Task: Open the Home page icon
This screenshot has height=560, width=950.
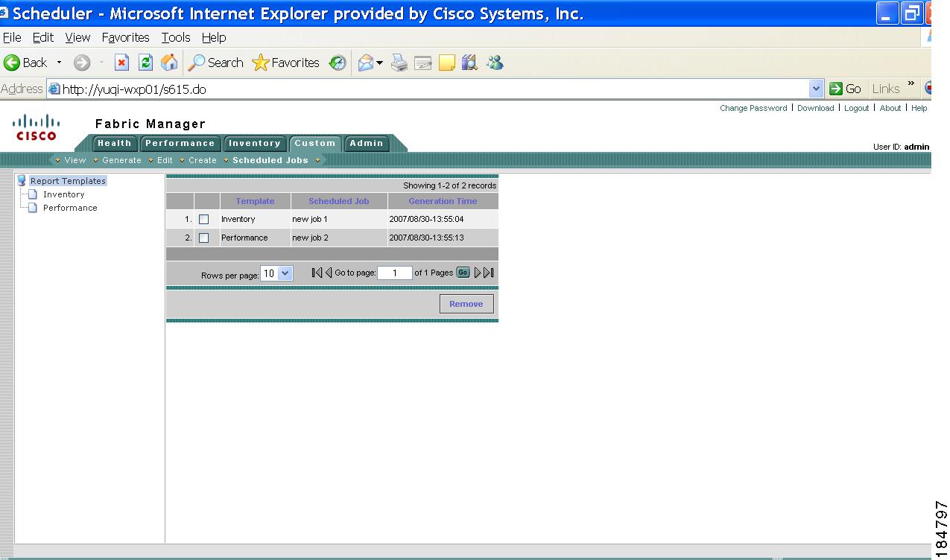Action: coord(169,63)
